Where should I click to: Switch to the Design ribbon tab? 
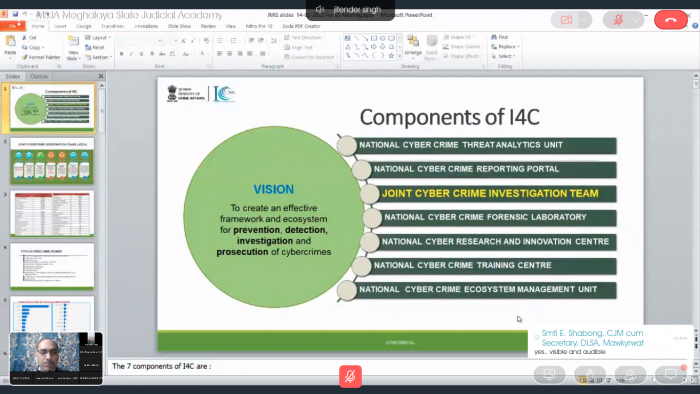(x=83, y=26)
